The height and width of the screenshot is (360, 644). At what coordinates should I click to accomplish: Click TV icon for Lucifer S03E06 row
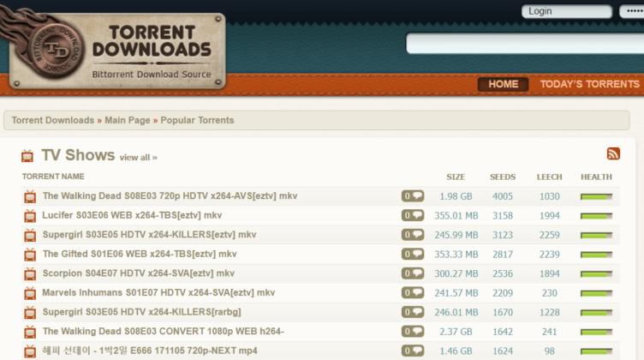30,216
